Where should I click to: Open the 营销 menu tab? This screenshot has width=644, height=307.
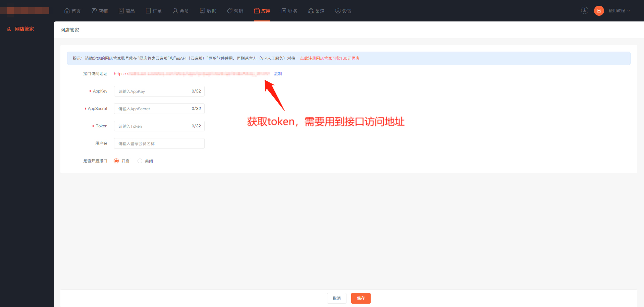(x=235, y=11)
